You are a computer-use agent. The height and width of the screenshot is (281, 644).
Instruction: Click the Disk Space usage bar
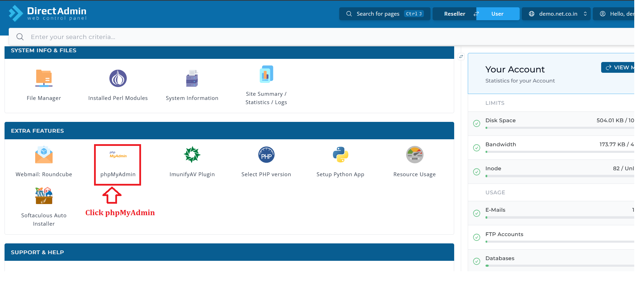(560, 128)
